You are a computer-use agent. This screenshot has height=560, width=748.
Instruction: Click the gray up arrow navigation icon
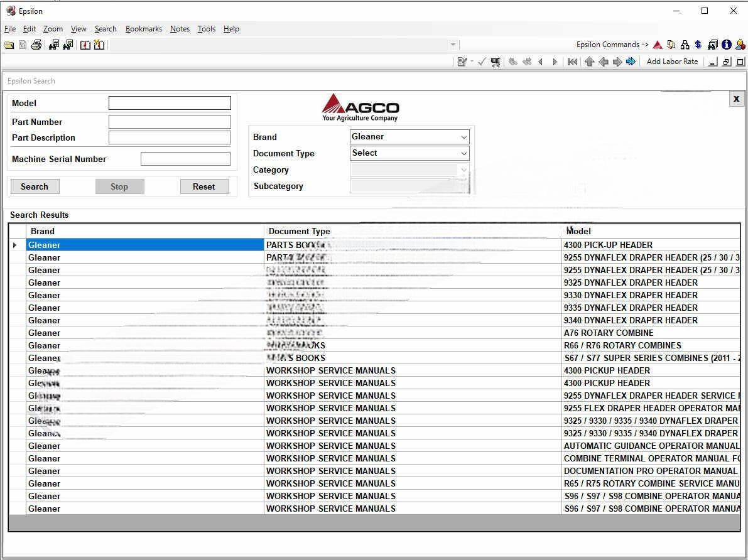[589, 62]
